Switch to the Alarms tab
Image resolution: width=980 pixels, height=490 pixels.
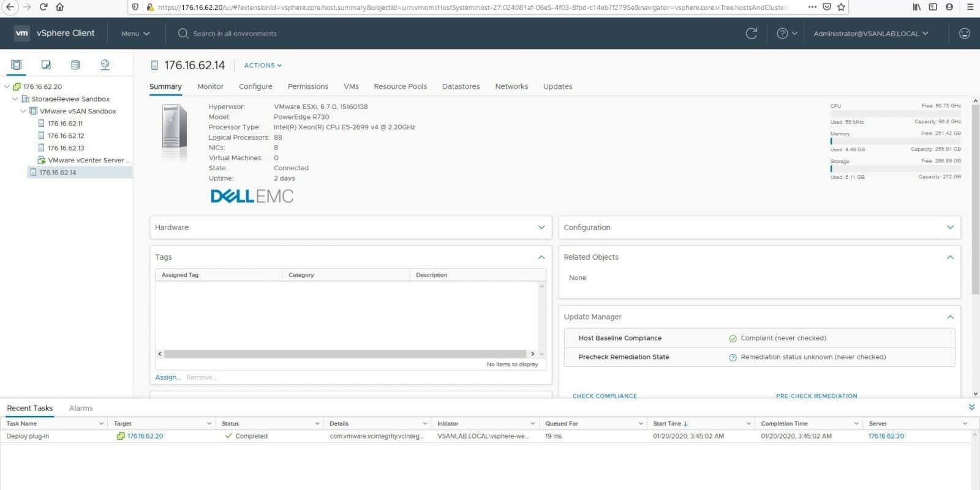pos(81,409)
